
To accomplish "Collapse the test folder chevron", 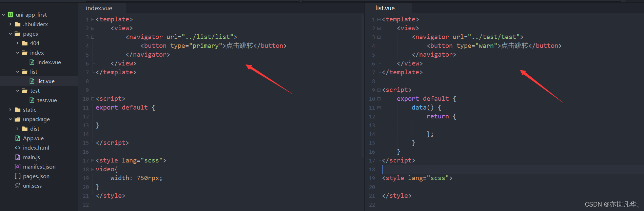I will (17, 91).
